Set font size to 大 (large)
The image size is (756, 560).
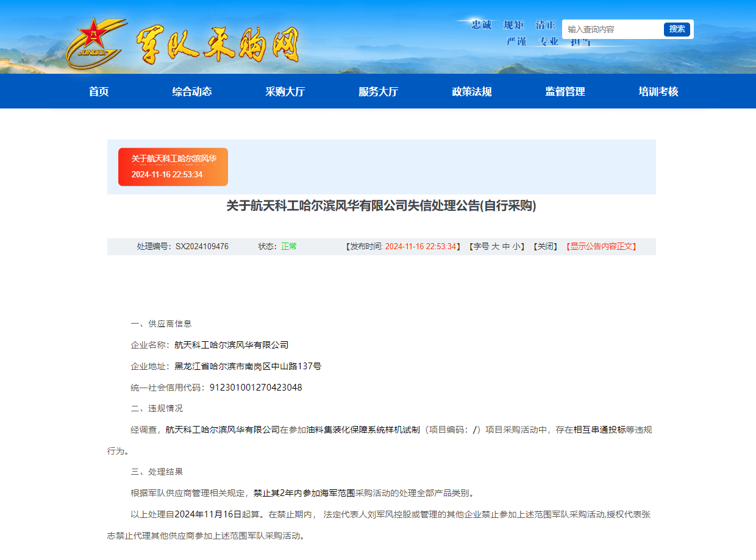(x=495, y=247)
